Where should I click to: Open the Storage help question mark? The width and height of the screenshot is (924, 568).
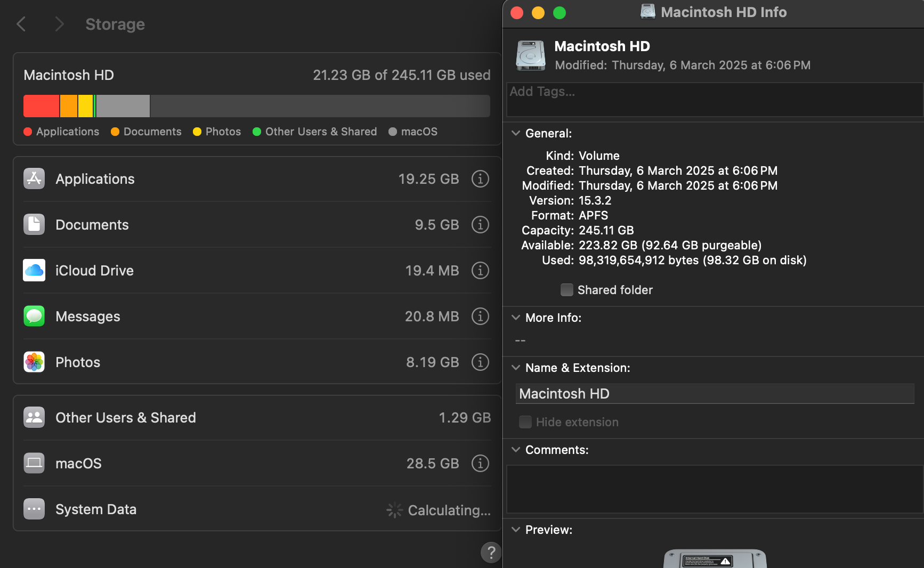(x=491, y=553)
